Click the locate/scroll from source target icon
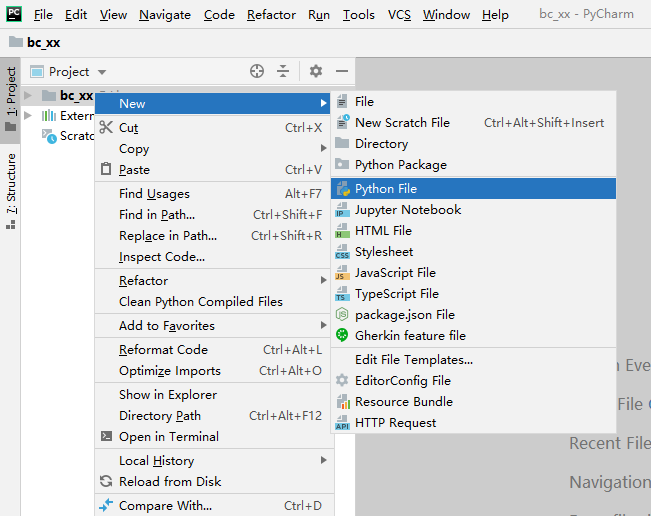 pos(257,71)
